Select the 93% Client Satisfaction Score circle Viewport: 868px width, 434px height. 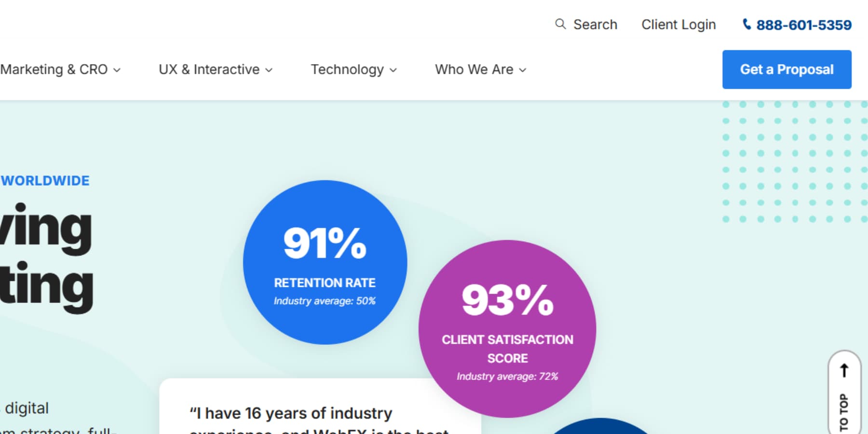tap(507, 329)
